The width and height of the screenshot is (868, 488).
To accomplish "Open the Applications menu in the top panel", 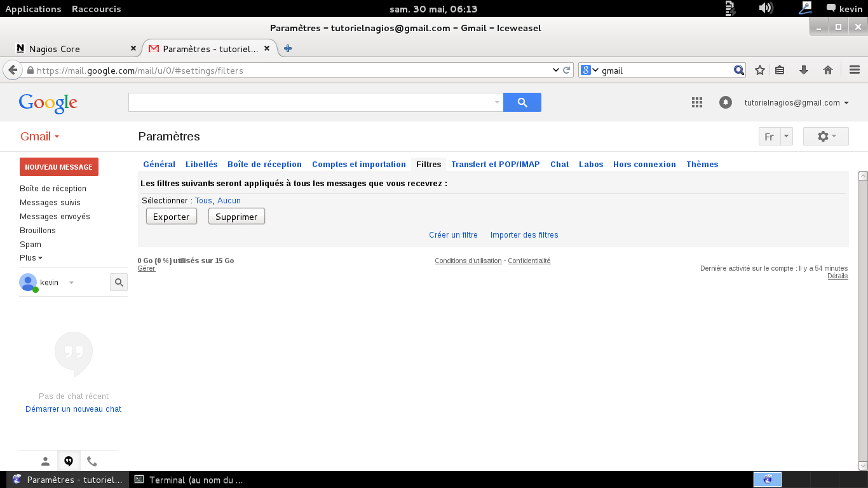I will pos(33,9).
